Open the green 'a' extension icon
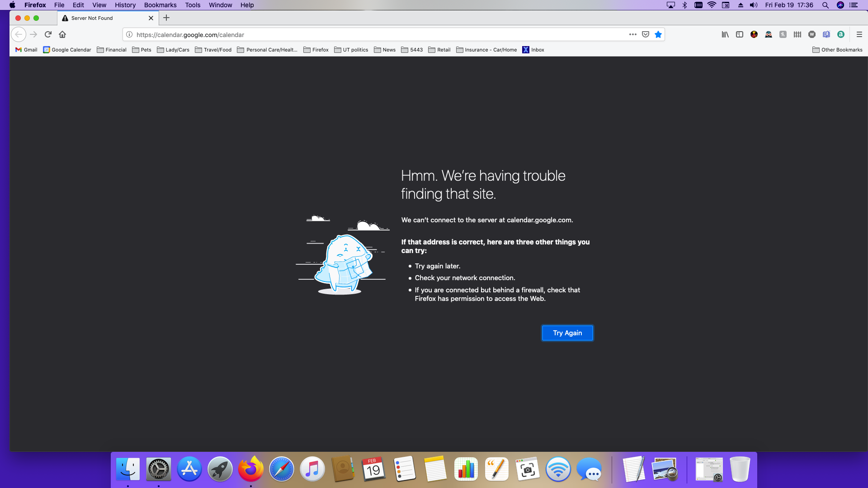This screenshot has height=488, width=868. (841, 34)
